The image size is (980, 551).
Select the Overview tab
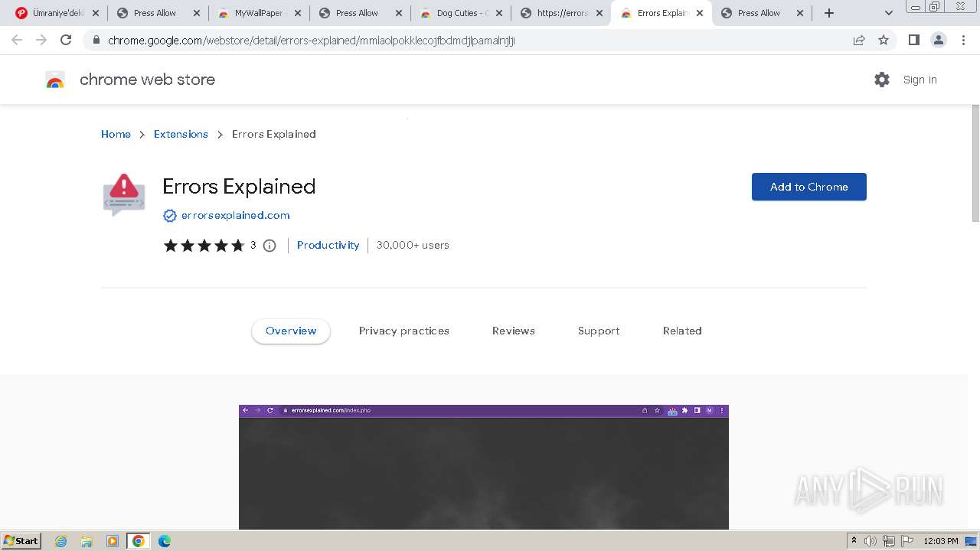[291, 331]
